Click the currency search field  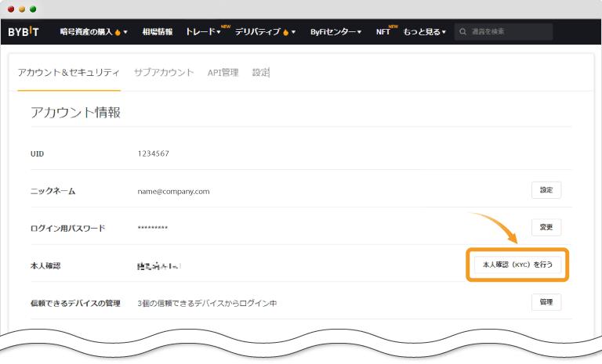tap(504, 32)
